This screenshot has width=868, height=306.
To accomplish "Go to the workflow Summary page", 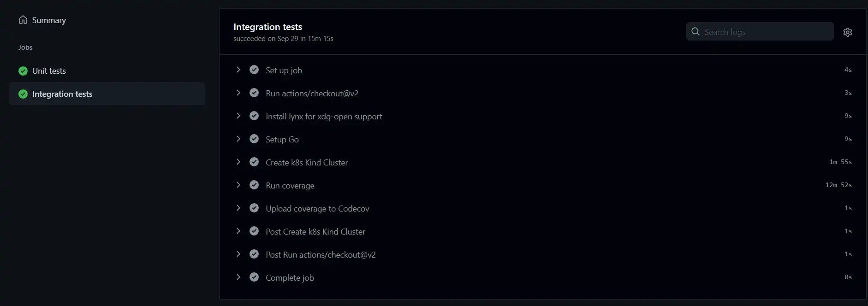I will (49, 20).
